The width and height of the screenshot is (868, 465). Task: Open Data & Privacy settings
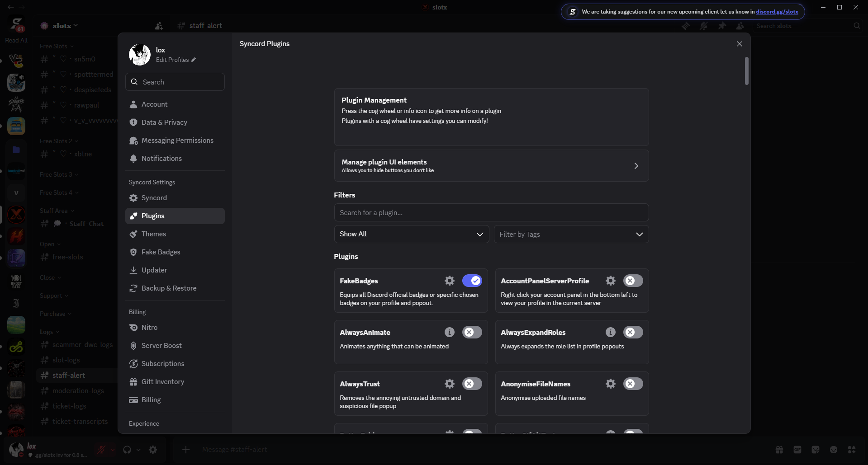pyautogui.click(x=175, y=122)
